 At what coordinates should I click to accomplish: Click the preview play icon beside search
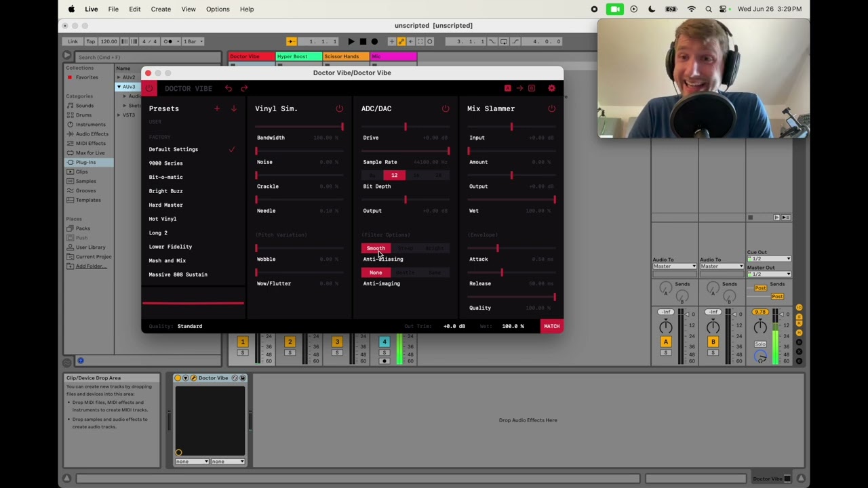coord(67,56)
